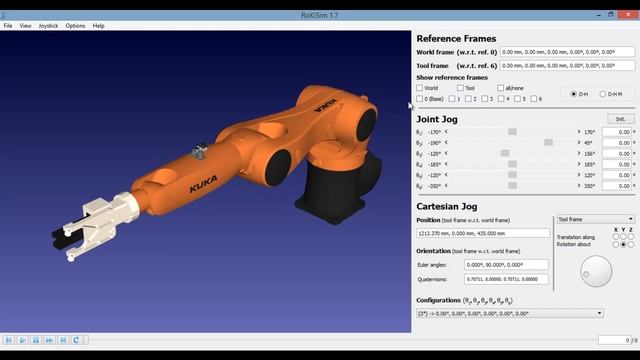Click the round Cartesian jog dial
Viewport: 640px width, 360px height.
click(x=596, y=271)
